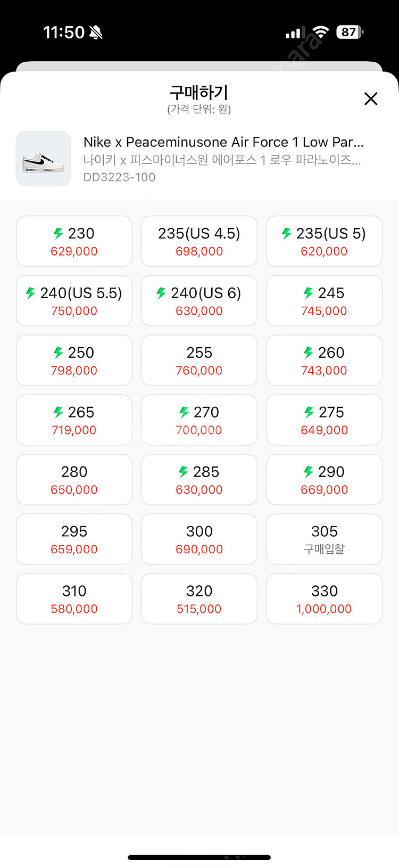
Task: Select size 330 priced 1,000,000
Action: coord(324,599)
